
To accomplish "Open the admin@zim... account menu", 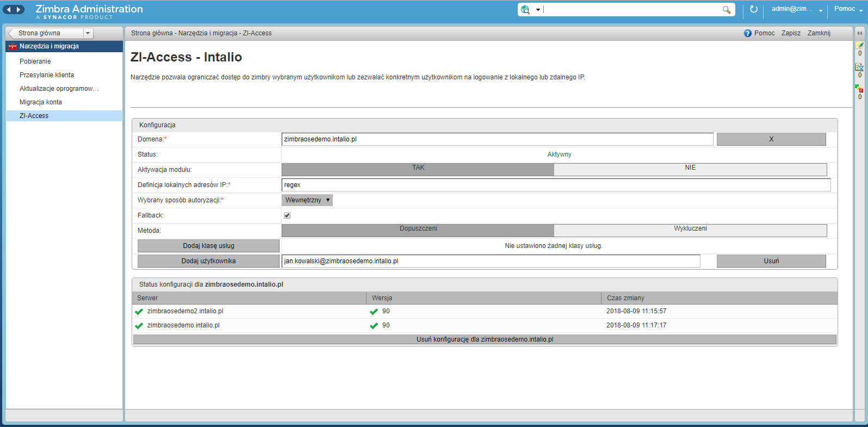I will pos(797,9).
